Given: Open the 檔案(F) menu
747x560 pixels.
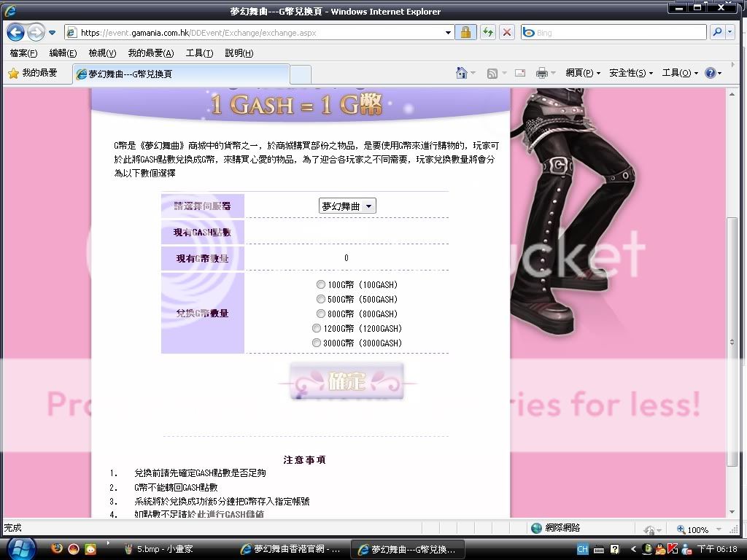Looking at the screenshot, I should [23, 53].
